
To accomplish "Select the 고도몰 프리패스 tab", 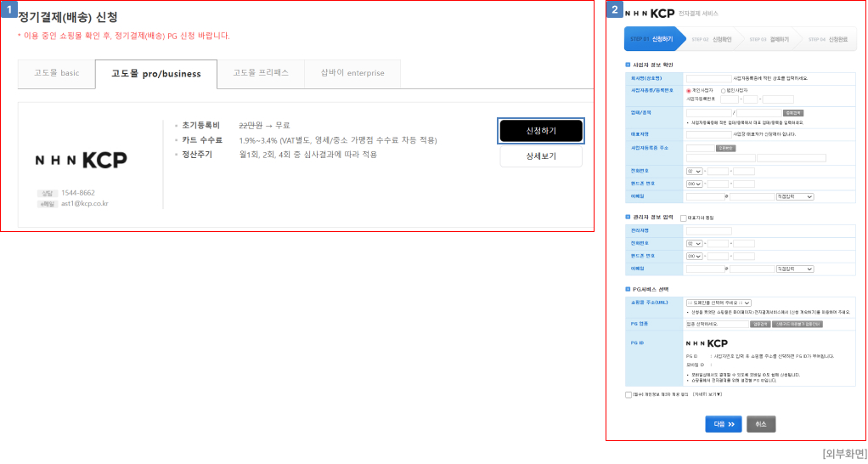I will click(x=261, y=73).
